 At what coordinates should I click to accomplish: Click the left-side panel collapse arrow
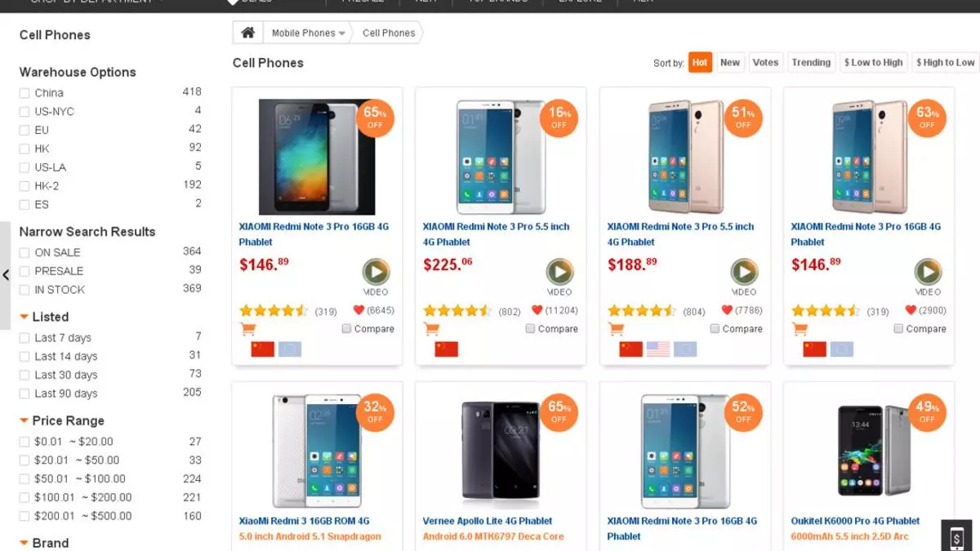6,275
